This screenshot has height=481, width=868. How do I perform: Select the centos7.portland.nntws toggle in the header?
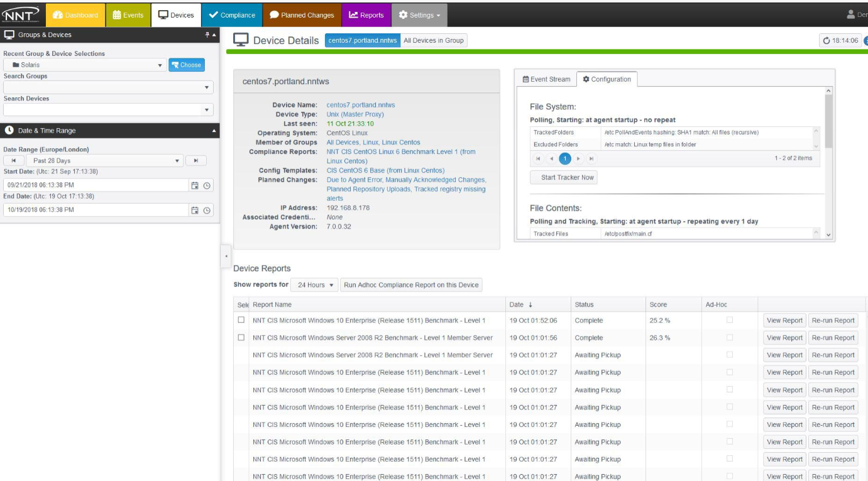362,41
